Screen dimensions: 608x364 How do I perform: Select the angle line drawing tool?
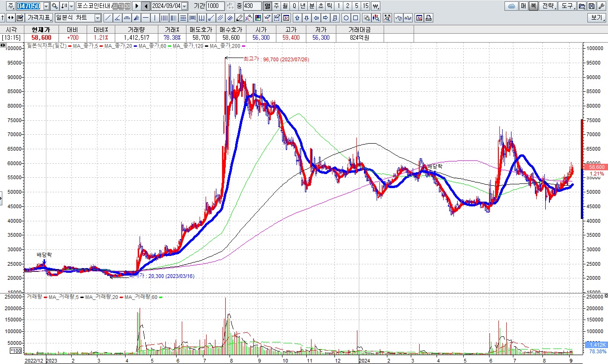pyautogui.click(x=117, y=18)
